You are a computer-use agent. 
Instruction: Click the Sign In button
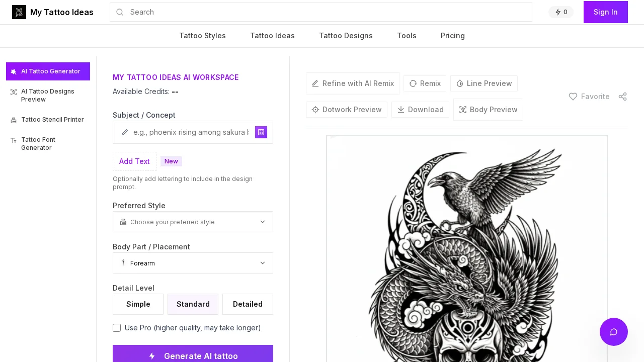click(x=605, y=12)
